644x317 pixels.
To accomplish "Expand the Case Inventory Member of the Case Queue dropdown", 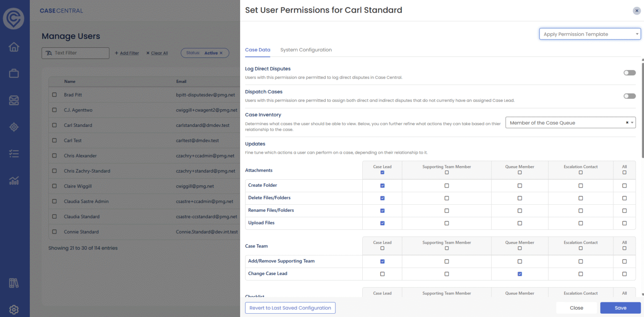I will (571, 123).
